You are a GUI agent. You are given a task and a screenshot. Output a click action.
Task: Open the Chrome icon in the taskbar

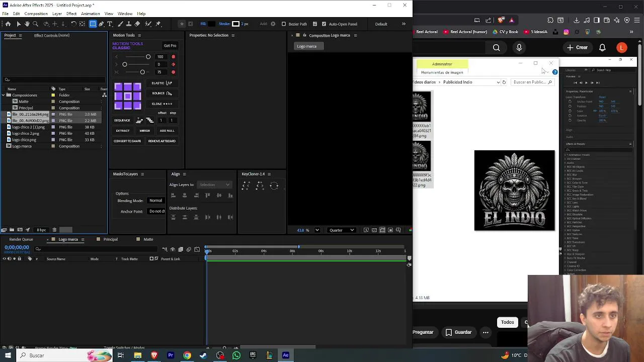click(187, 355)
